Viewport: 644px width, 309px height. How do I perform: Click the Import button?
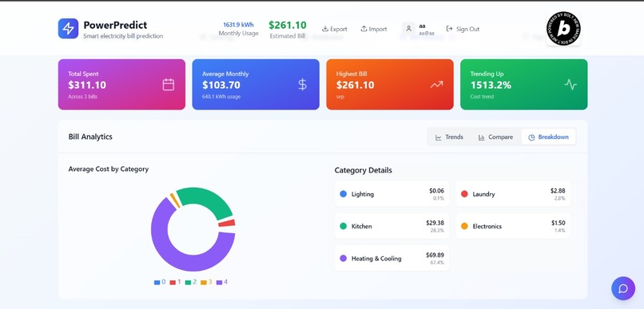[374, 29]
